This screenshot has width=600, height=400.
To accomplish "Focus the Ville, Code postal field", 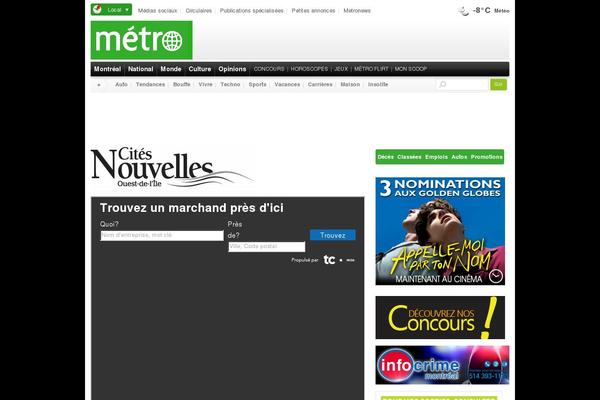I will [267, 247].
